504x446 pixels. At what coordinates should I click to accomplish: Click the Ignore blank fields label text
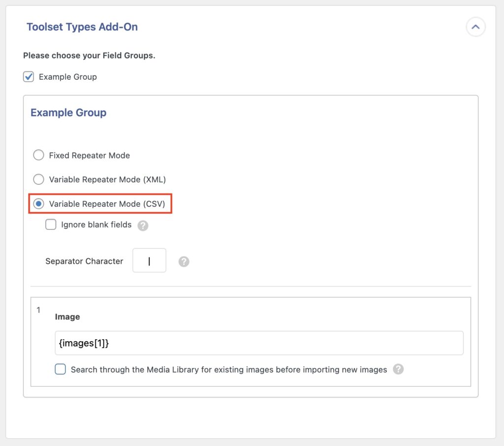[96, 224]
